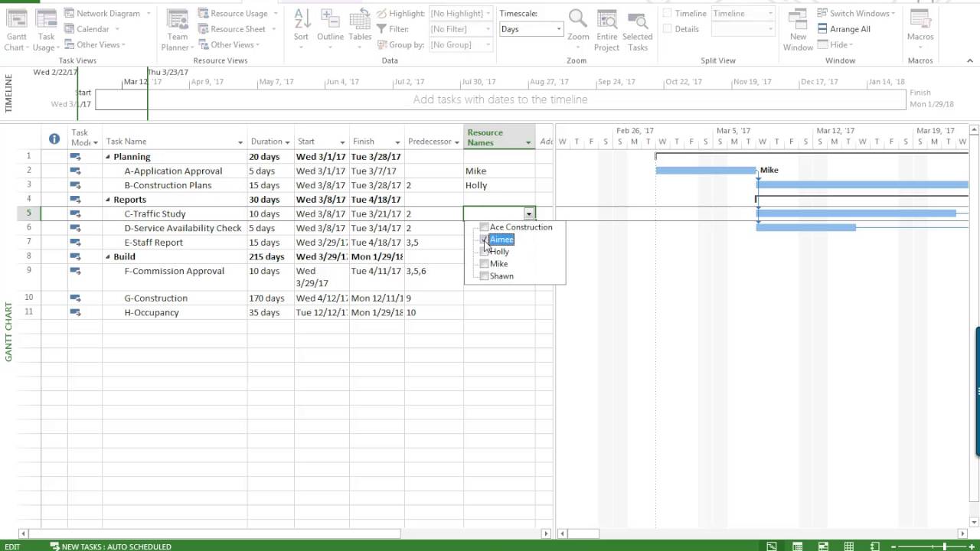The image size is (980, 551).
Task: Switch to Network Diagram view
Action: 103,13
